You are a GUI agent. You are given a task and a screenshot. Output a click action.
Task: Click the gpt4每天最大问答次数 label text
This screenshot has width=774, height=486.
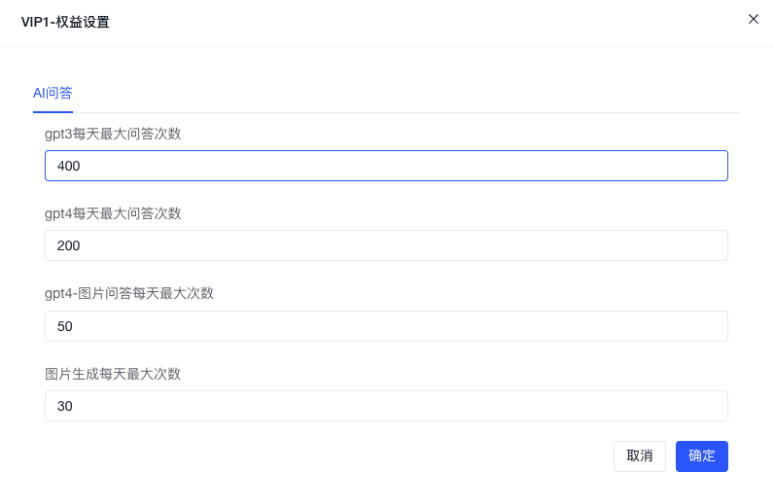[x=113, y=213]
